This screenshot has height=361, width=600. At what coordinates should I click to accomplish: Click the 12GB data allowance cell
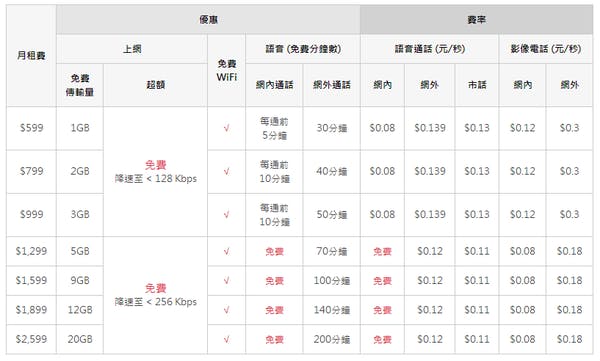(80, 310)
